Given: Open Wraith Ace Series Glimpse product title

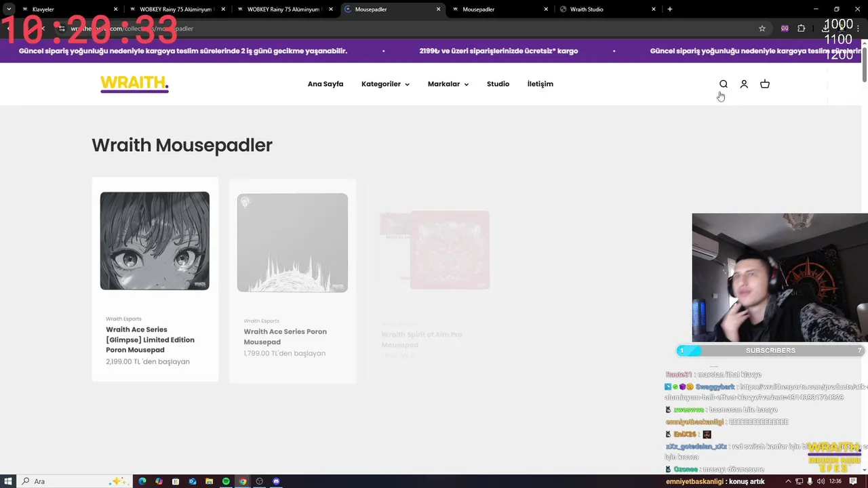Looking at the screenshot, I should [x=150, y=340].
